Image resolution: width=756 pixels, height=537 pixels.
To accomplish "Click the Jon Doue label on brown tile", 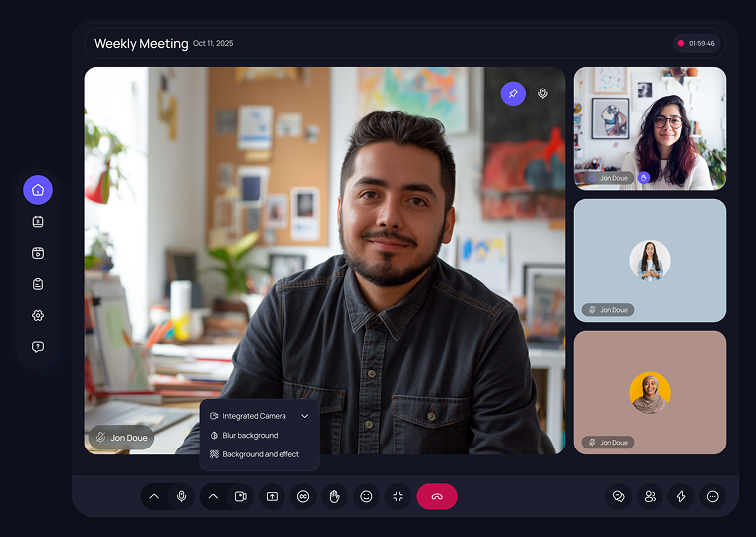I will (608, 443).
